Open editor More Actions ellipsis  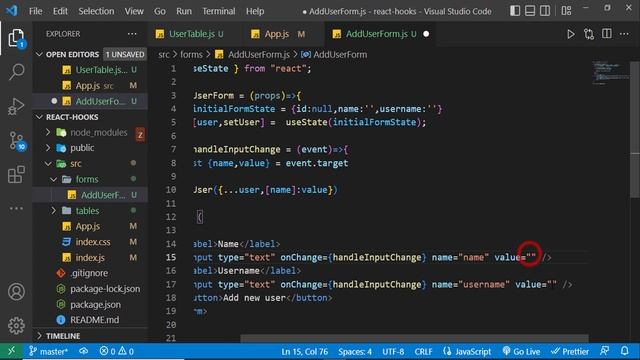tap(624, 34)
